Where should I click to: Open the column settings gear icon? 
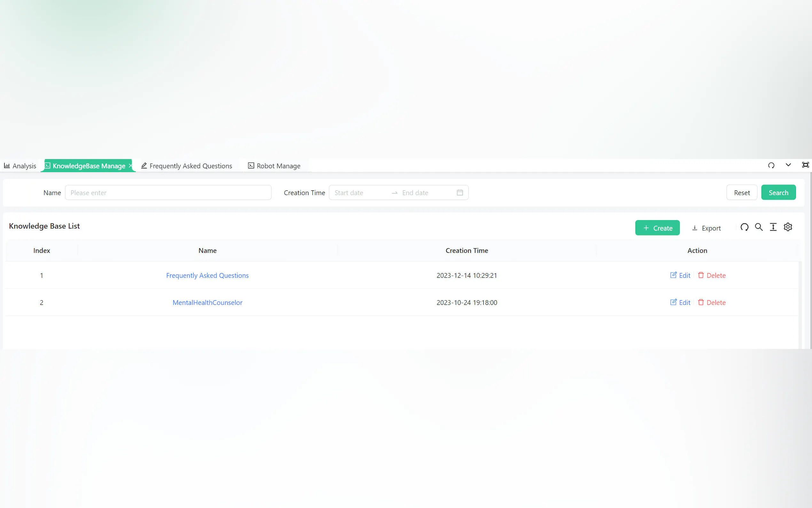pyautogui.click(x=788, y=227)
